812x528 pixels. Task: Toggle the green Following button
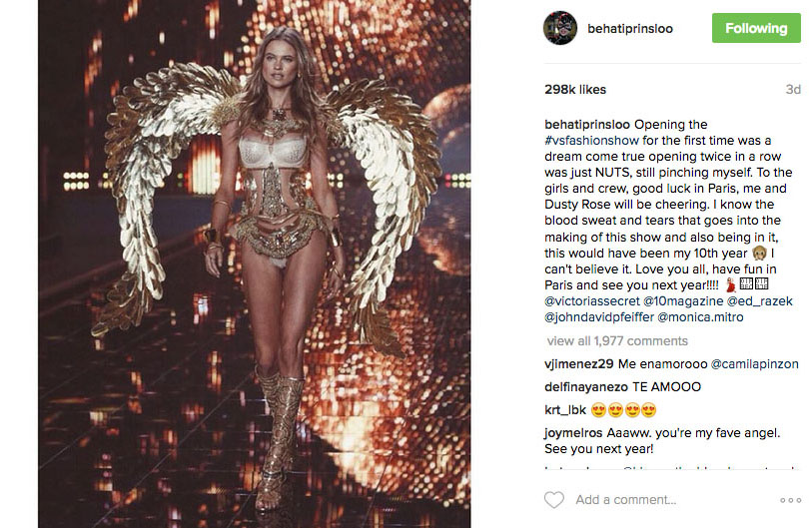click(x=756, y=28)
